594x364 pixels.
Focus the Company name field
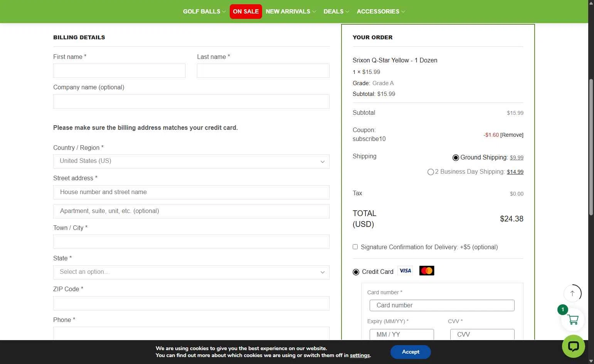pyautogui.click(x=191, y=102)
